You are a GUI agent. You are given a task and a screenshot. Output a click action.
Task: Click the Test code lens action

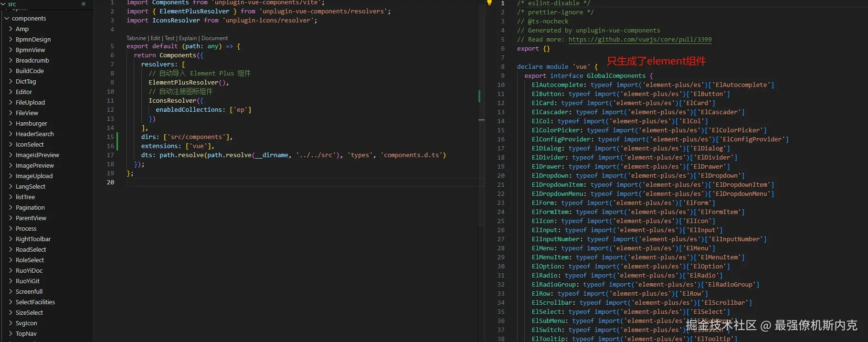click(x=169, y=38)
